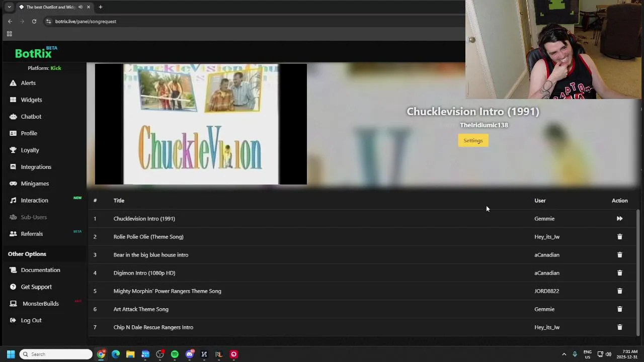Click the Alerts warning triangle icon
The width and height of the screenshot is (644, 362).
pos(13,83)
